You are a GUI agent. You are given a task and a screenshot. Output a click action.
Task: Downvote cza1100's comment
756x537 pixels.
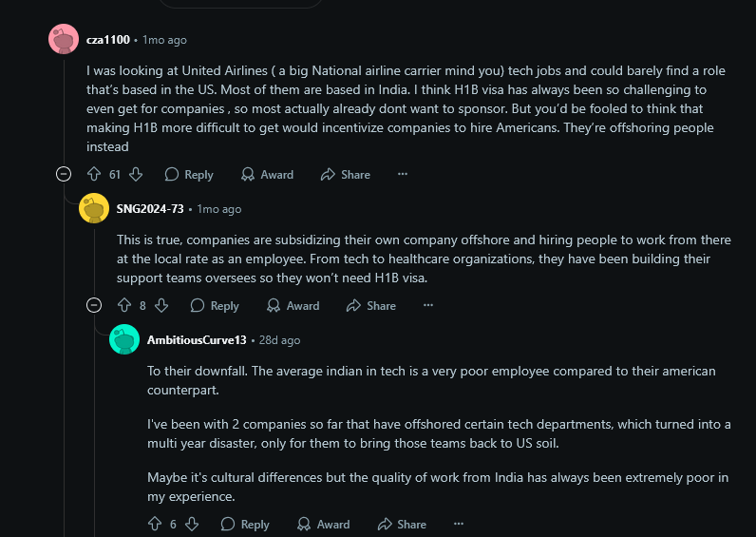[136, 174]
